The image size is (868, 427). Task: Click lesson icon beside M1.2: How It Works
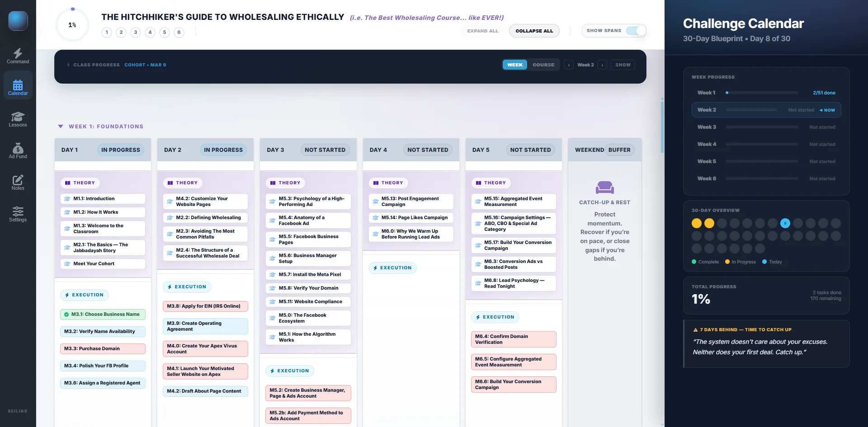(67, 212)
